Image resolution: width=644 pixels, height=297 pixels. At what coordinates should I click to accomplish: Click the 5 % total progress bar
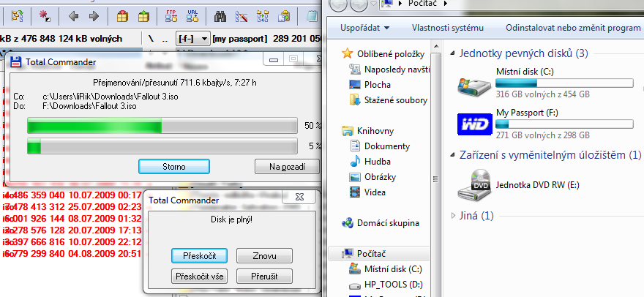(162, 146)
